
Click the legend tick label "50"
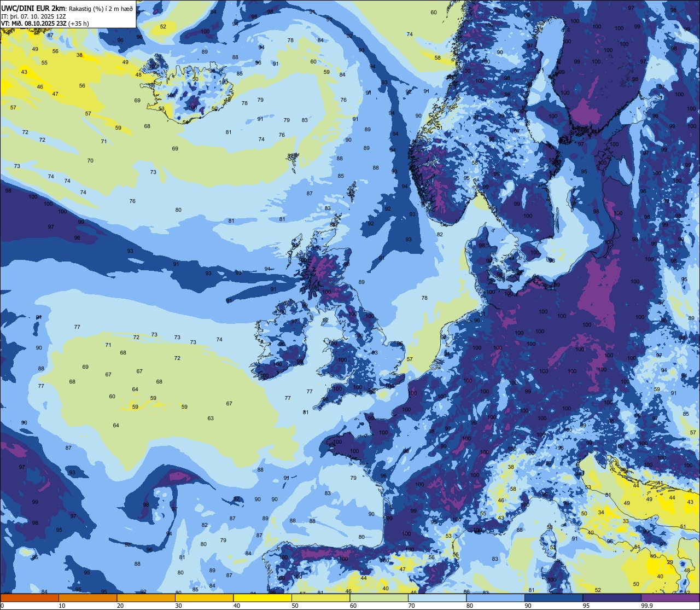tap(295, 606)
